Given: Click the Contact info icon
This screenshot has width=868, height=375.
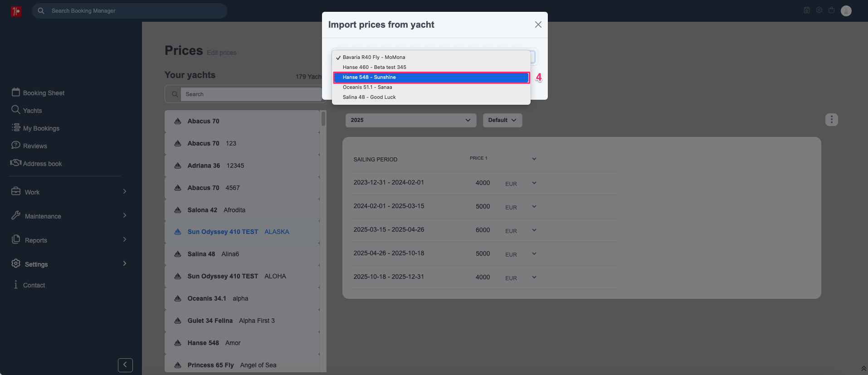Looking at the screenshot, I should (16, 285).
